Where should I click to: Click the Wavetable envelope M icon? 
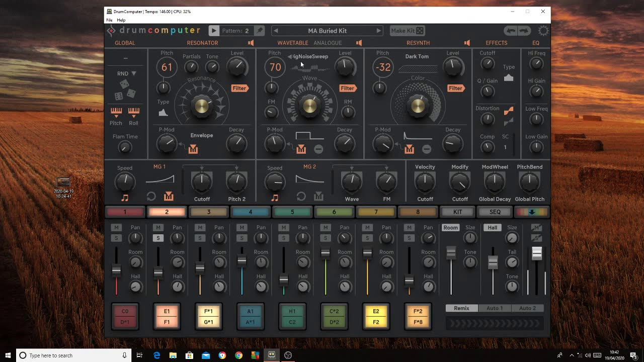[x=301, y=149]
